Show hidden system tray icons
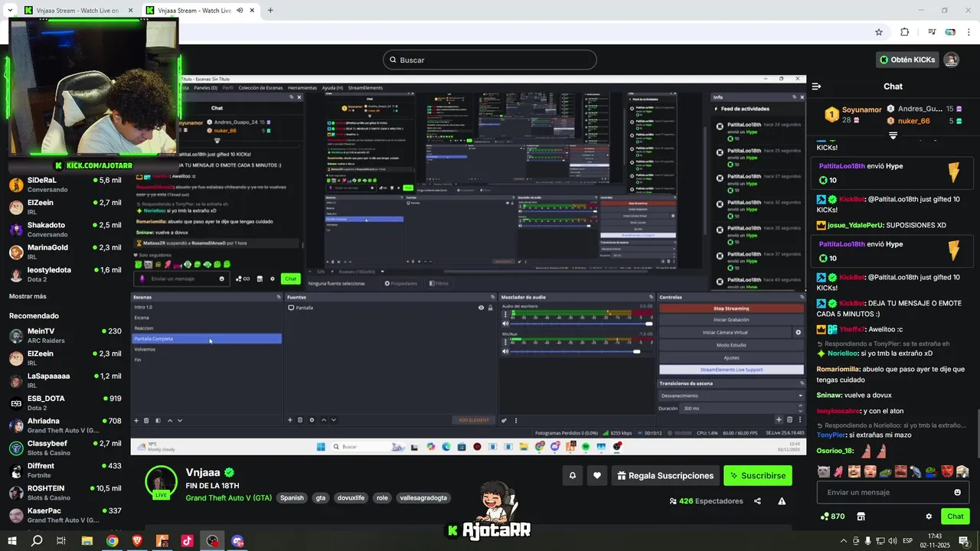Viewport: 980px width, 551px height. [843, 540]
